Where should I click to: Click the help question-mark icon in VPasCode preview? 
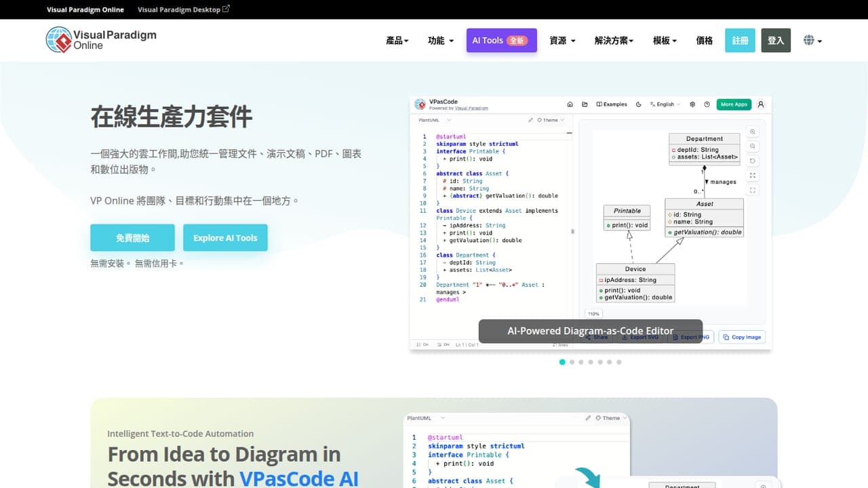point(707,104)
